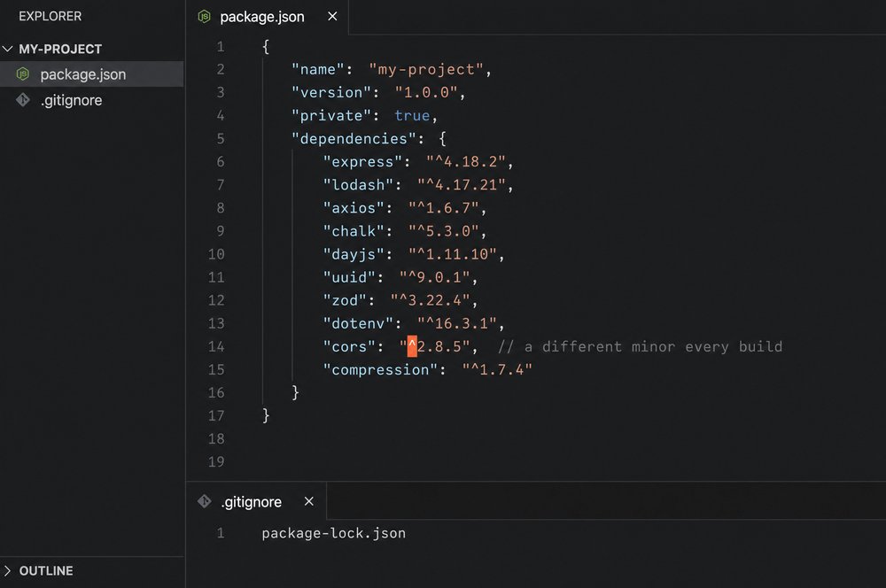Viewport: 886px width, 588px height.
Task: Click the "^1.6.7" version string
Action: pos(444,208)
